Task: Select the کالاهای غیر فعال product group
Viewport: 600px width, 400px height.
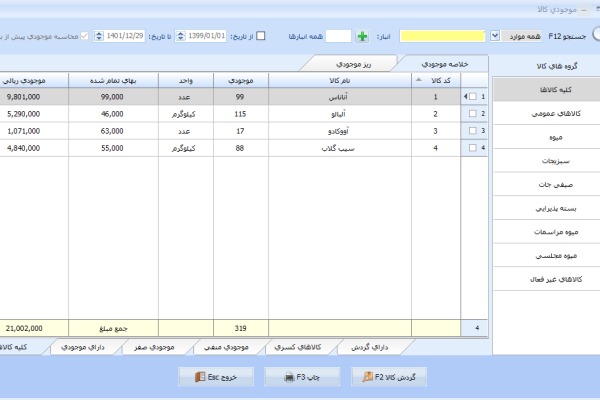Action: tap(547, 279)
